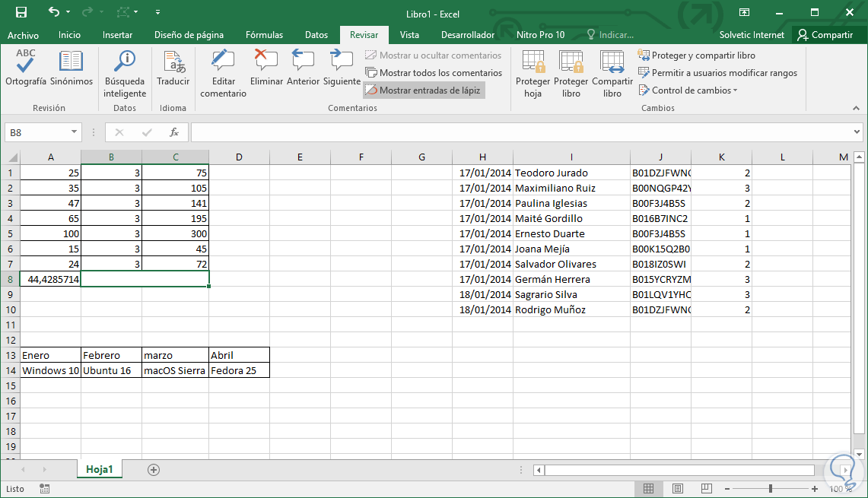The image size is (868, 498).
Task: Open Sinónimos thesaurus
Action: click(72, 68)
